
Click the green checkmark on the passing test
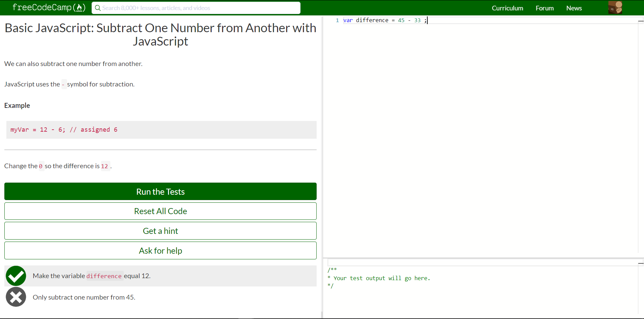(x=16, y=275)
